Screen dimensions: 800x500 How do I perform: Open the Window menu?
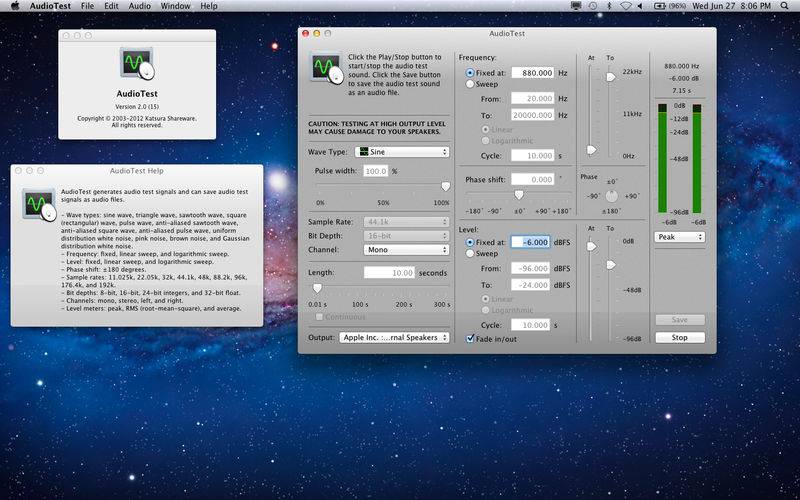pos(175,6)
